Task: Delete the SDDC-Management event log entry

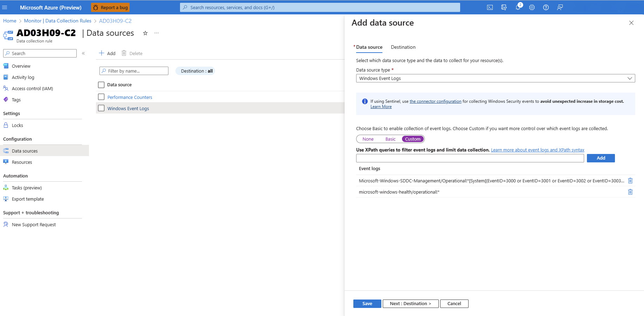Action: [x=630, y=181]
